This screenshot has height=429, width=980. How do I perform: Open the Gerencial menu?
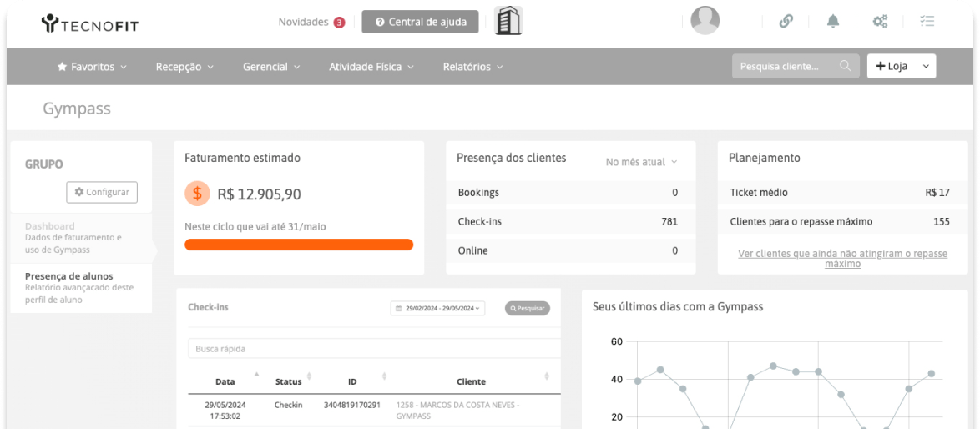click(271, 66)
